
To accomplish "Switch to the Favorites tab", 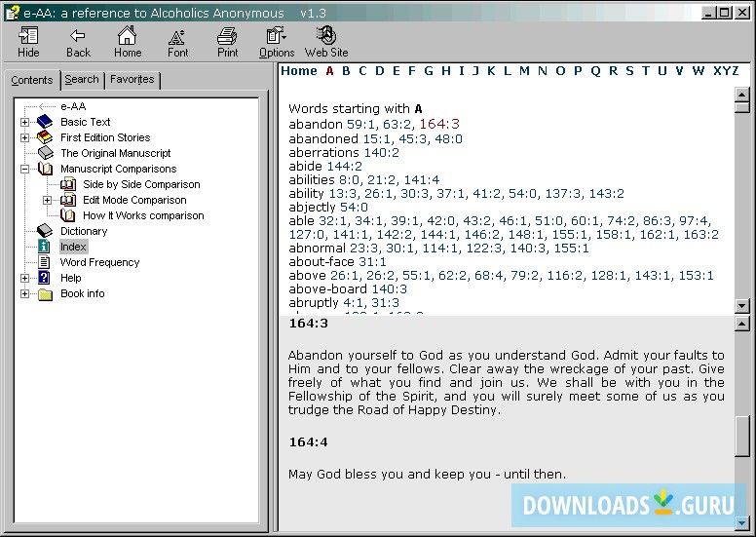I will click(x=132, y=80).
